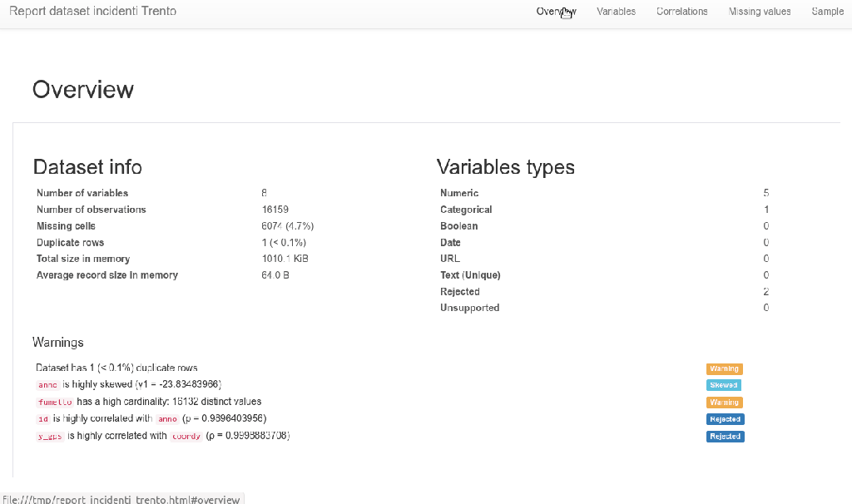
Task: Click the Rejected badge for y_gps
Action: coord(725,437)
